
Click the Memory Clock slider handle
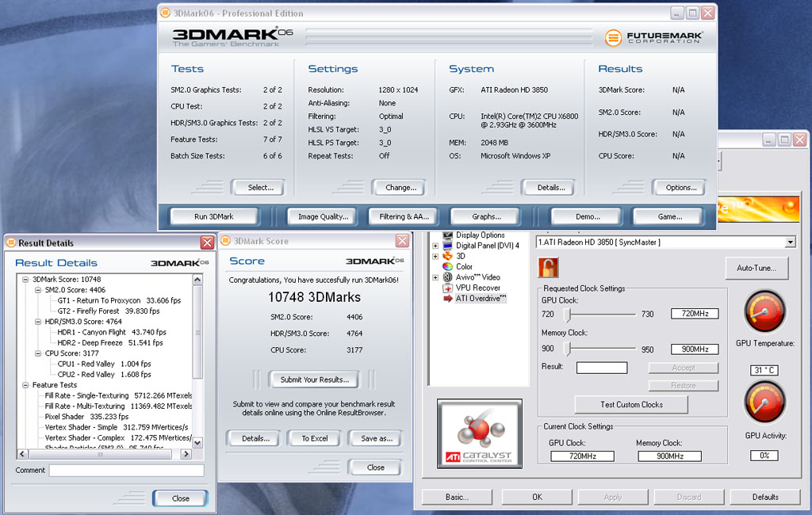tap(568, 349)
